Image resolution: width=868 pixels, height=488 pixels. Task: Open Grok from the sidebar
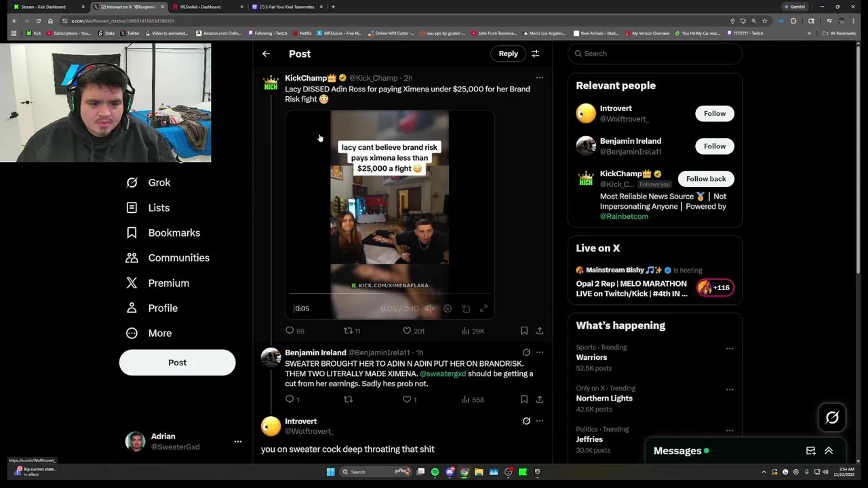point(149,182)
